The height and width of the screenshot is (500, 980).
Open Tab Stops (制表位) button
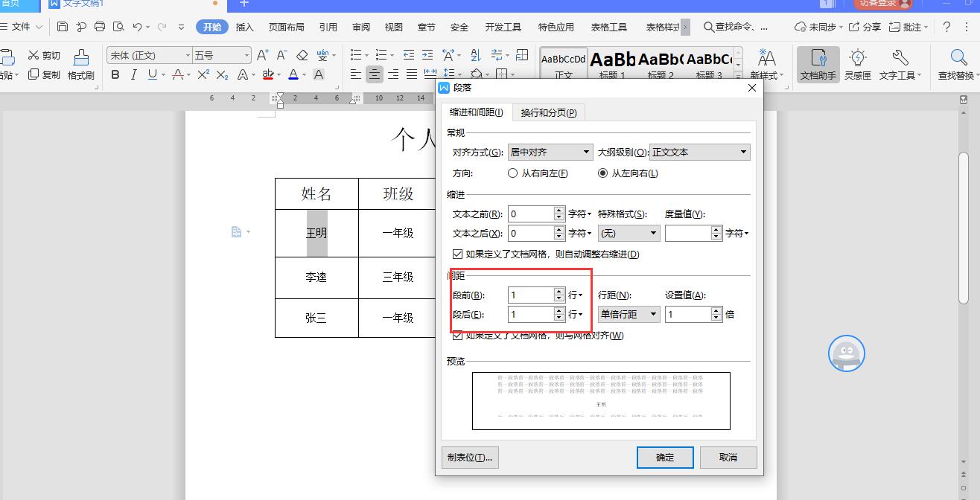[x=470, y=458]
